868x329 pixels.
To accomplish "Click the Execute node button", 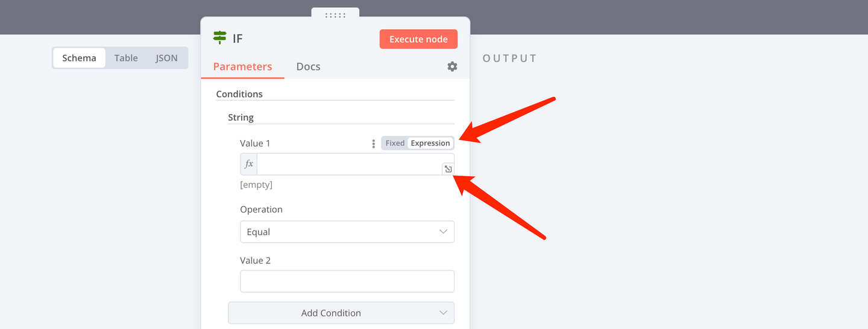I will tap(418, 39).
